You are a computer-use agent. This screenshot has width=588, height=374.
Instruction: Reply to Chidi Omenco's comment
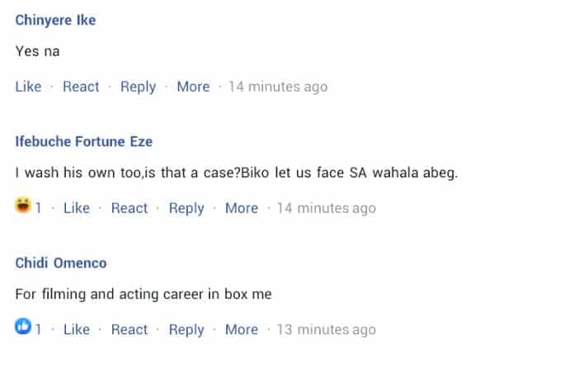[x=186, y=329]
